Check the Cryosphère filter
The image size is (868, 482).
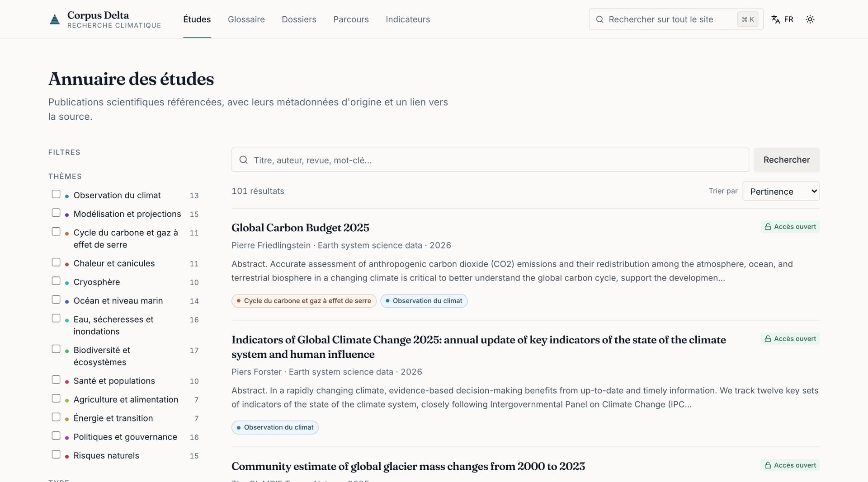tap(56, 281)
